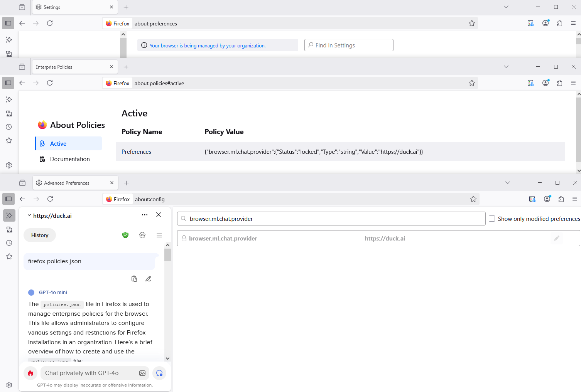Open application menu in Settings window
581x392 pixels.
point(573,23)
